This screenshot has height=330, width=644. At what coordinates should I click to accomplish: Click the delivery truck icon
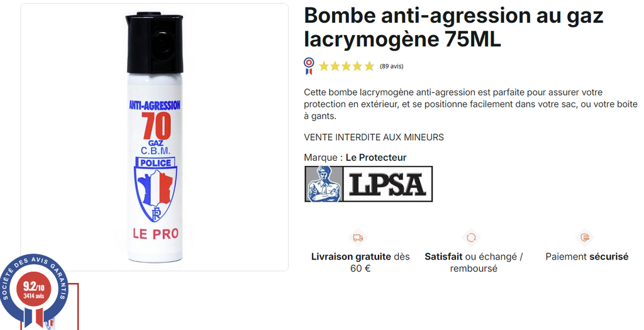[358, 238]
